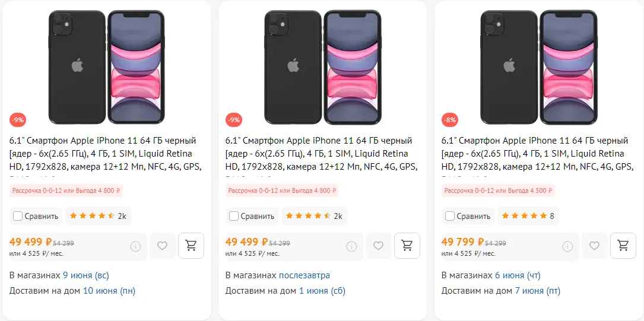Click the послезавтра store pickup link
This screenshot has width=644, height=321.
[x=304, y=275]
